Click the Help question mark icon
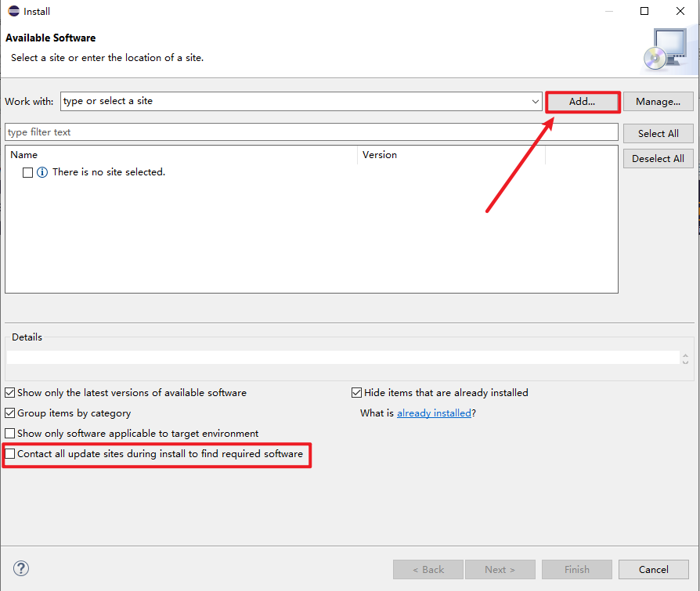 [21, 569]
